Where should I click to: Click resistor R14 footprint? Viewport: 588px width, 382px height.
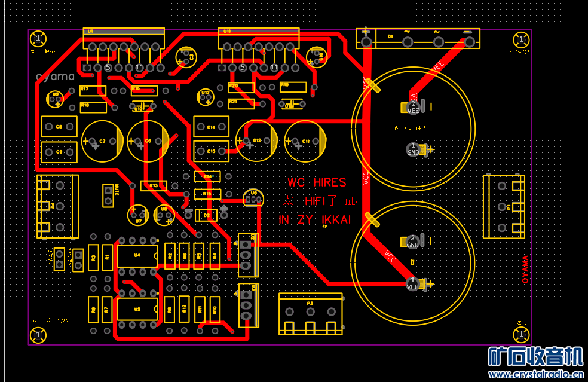click(207, 176)
